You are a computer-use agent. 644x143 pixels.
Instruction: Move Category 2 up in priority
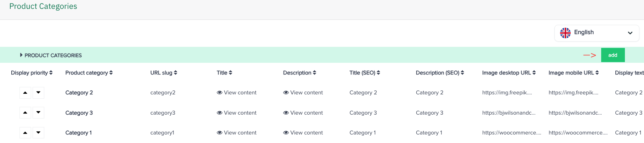click(x=25, y=93)
